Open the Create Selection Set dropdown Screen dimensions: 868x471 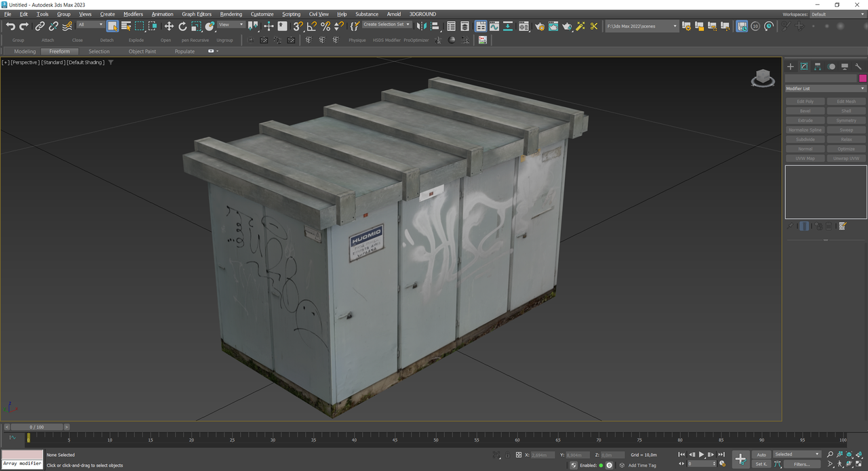click(387, 24)
